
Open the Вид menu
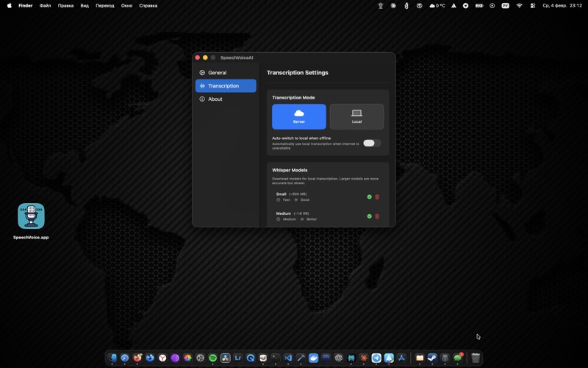pos(85,6)
